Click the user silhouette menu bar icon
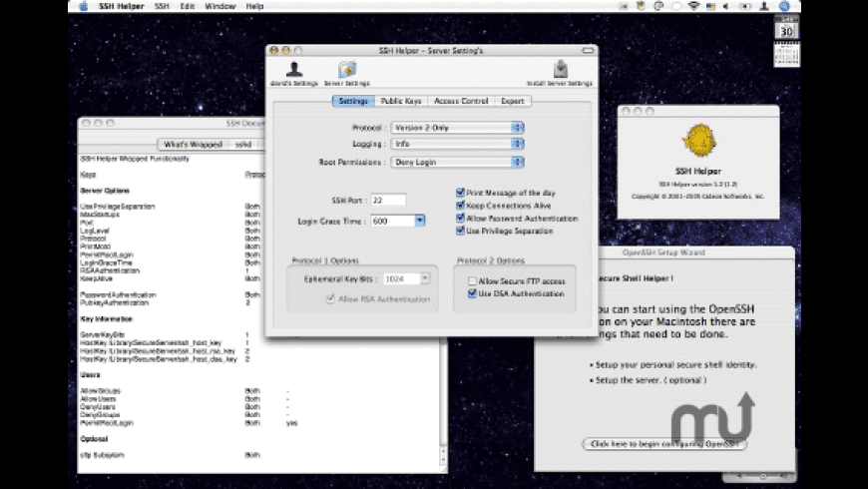The width and height of the screenshot is (868, 489). [x=764, y=6]
